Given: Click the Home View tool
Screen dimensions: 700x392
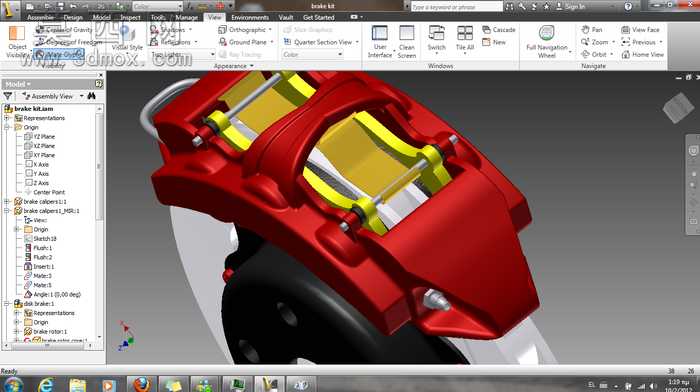Looking at the screenshot, I should [x=642, y=54].
